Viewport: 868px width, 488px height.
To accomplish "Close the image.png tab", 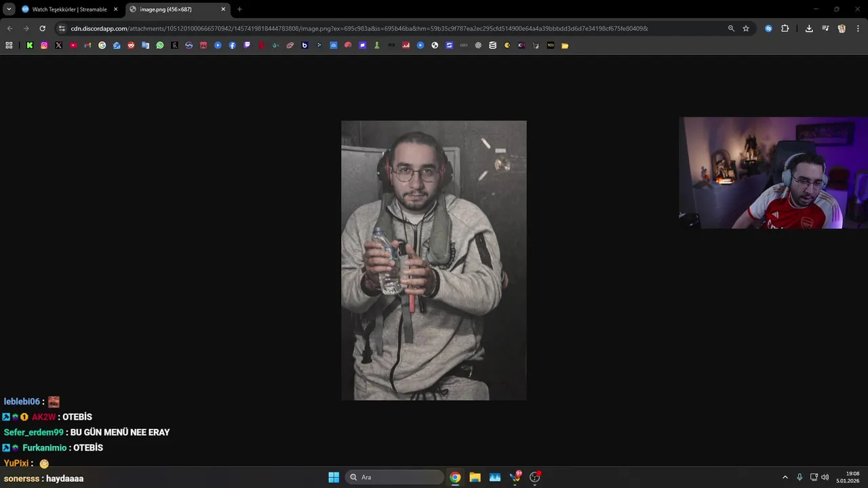I will tap(223, 9).
